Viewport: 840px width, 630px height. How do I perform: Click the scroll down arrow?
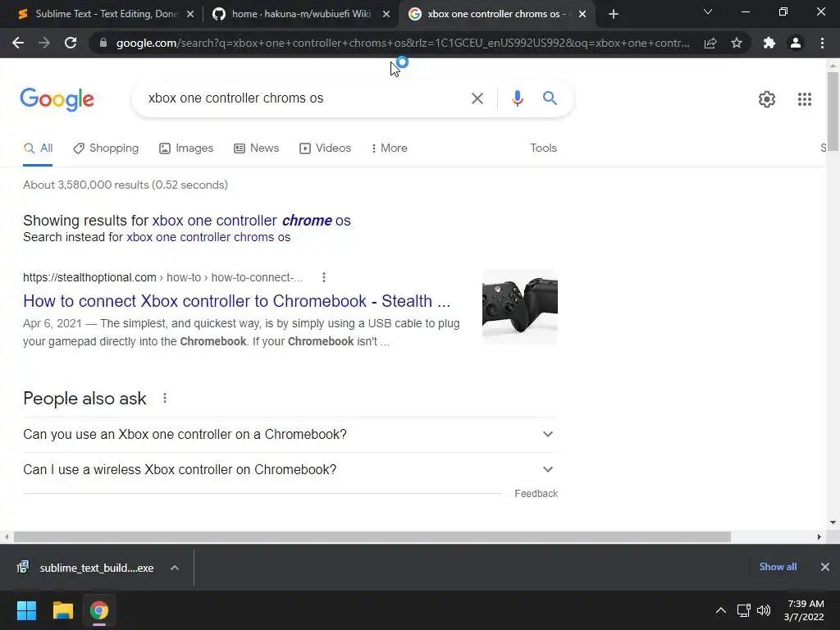pos(833,523)
